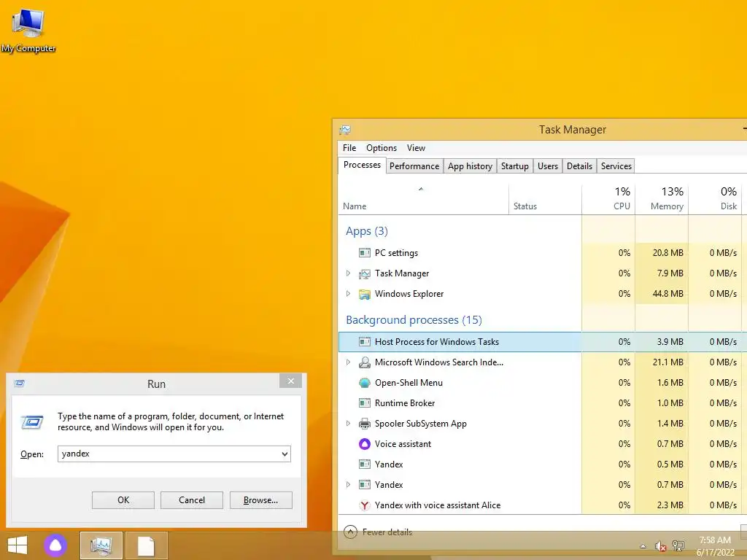Screen dimensions: 747x560
Task: Click Browse... in the Run dialog
Action: (260, 500)
